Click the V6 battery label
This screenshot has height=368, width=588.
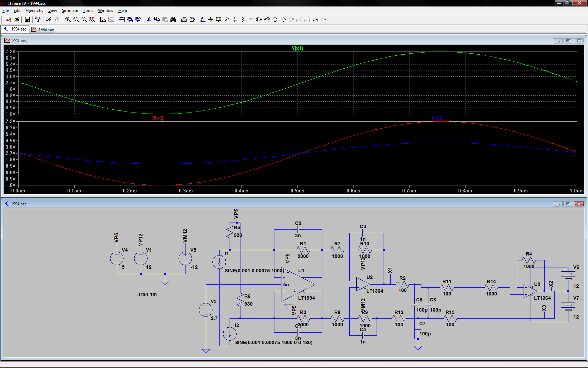[576, 267]
